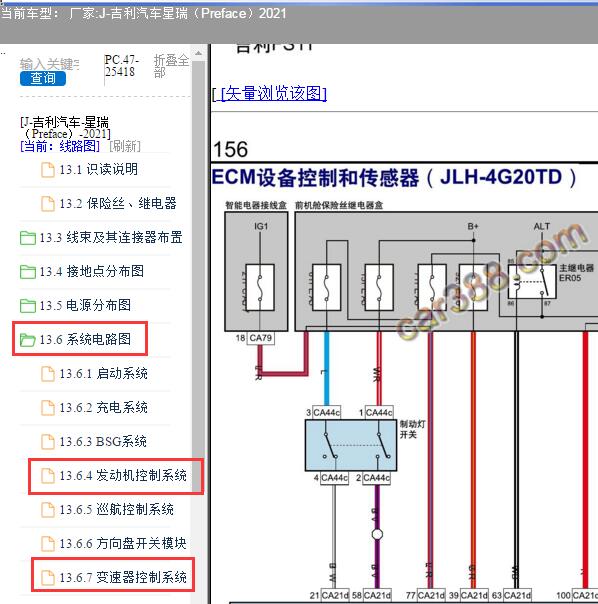Open 13.6.2 充电系统 page
The height and width of the screenshot is (604, 598).
point(103,408)
